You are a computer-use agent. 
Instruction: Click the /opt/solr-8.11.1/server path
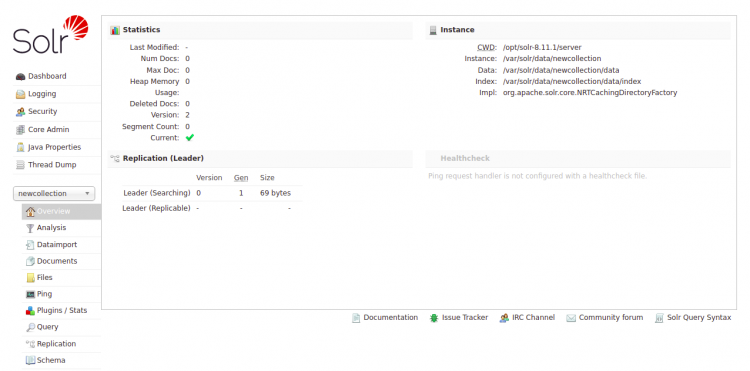point(542,47)
